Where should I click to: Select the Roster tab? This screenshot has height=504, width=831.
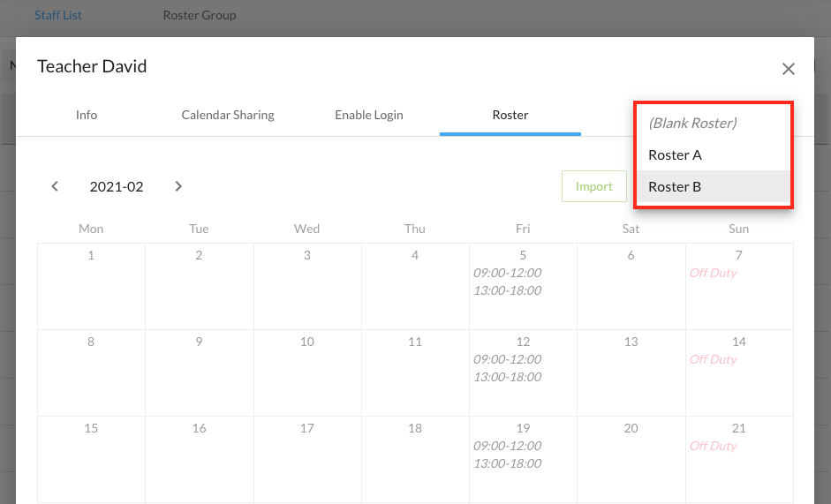tap(510, 115)
